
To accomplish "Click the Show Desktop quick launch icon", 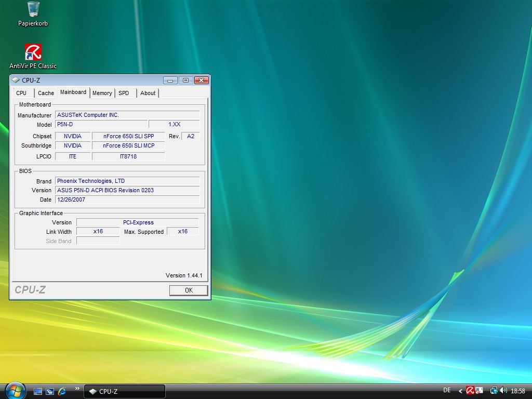I will point(37,391).
